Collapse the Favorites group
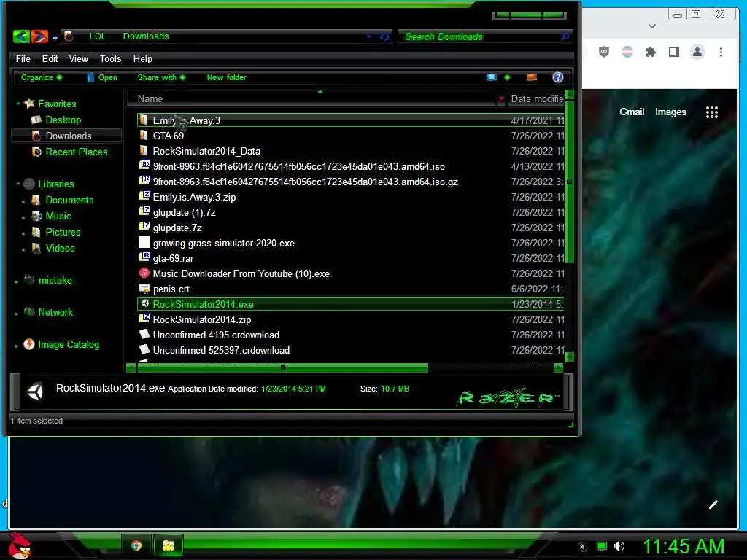The image size is (747, 560). pyautogui.click(x=18, y=104)
